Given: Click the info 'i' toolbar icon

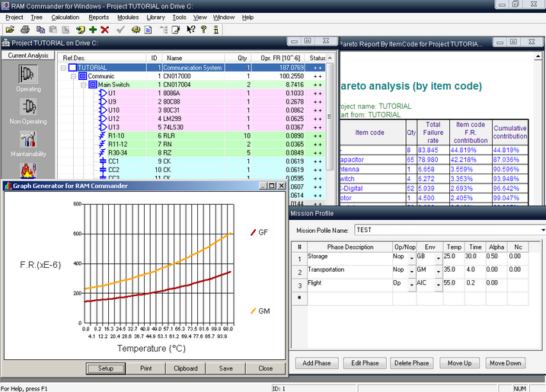Looking at the screenshot, I should click(216, 30).
